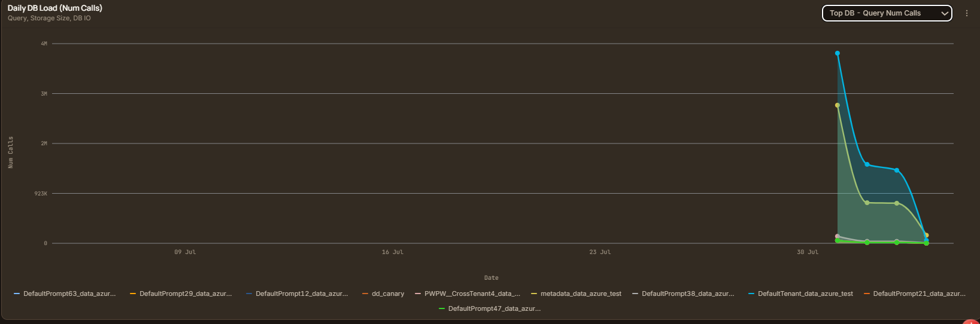
Task: Click the 3M y-axis label
Action: (x=44, y=94)
